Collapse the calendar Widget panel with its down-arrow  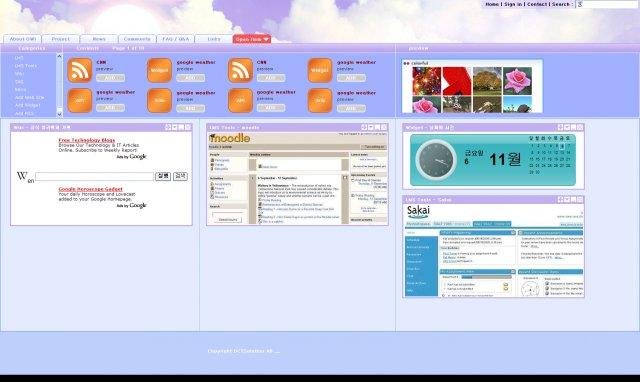tap(567, 127)
